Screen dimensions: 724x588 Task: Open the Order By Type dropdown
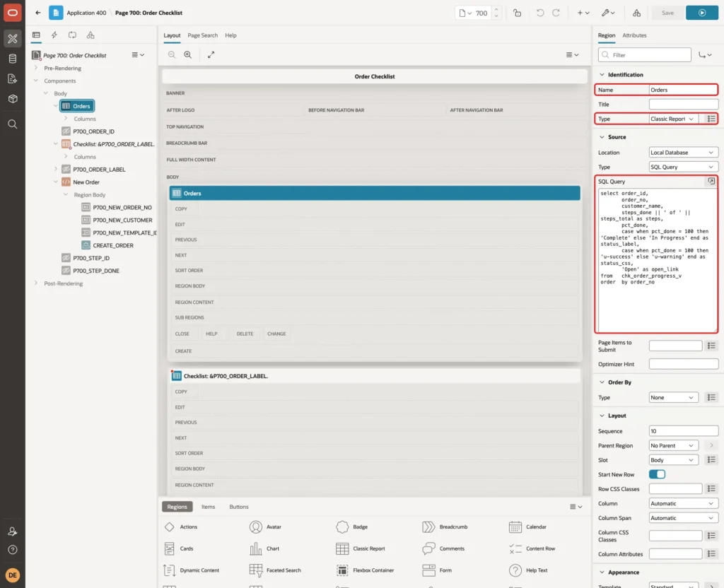(673, 397)
